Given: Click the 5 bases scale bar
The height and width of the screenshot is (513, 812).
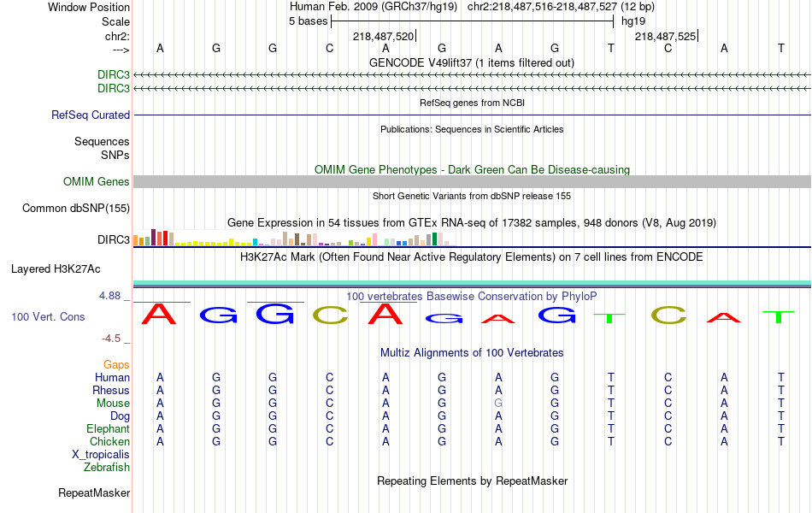Looking at the screenshot, I should click(x=472, y=21).
